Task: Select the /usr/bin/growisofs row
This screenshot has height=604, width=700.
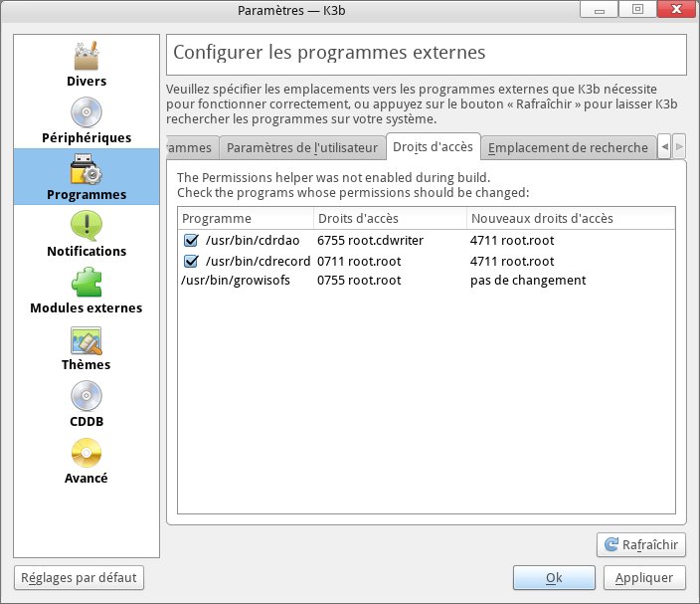Action: tap(427, 281)
